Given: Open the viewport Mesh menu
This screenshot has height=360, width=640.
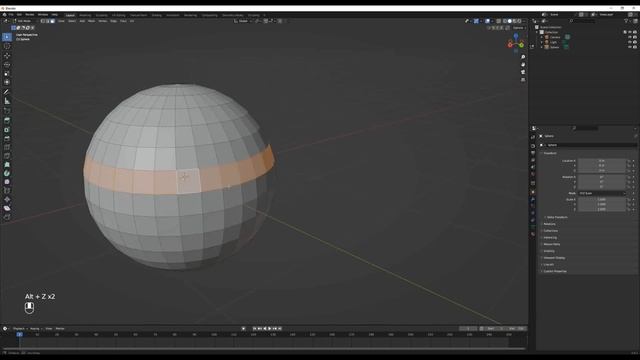Looking at the screenshot, I should (x=91, y=21).
